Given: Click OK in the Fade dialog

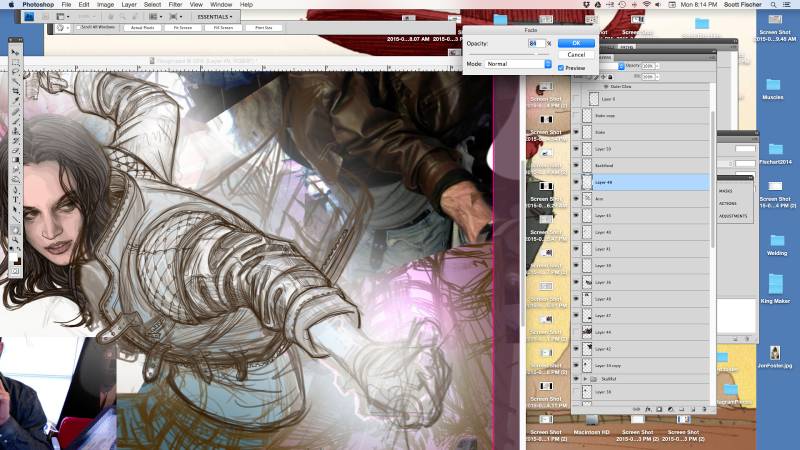Looking at the screenshot, I should tap(575, 43).
